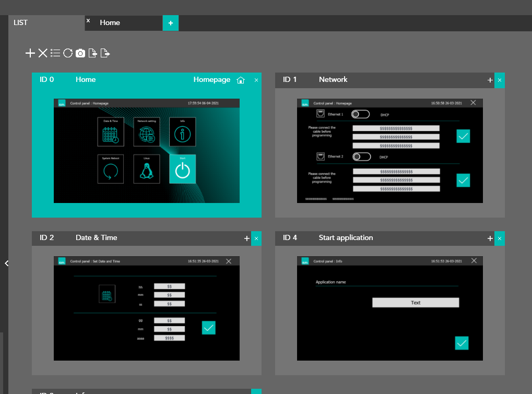Expand the collapsed left side panel arrow
532x394 pixels.
point(6,264)
